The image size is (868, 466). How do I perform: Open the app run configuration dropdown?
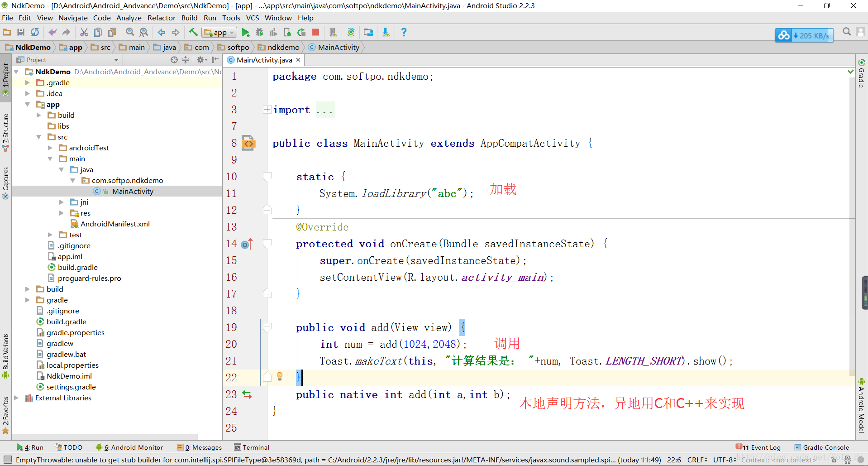click(219, 33)
